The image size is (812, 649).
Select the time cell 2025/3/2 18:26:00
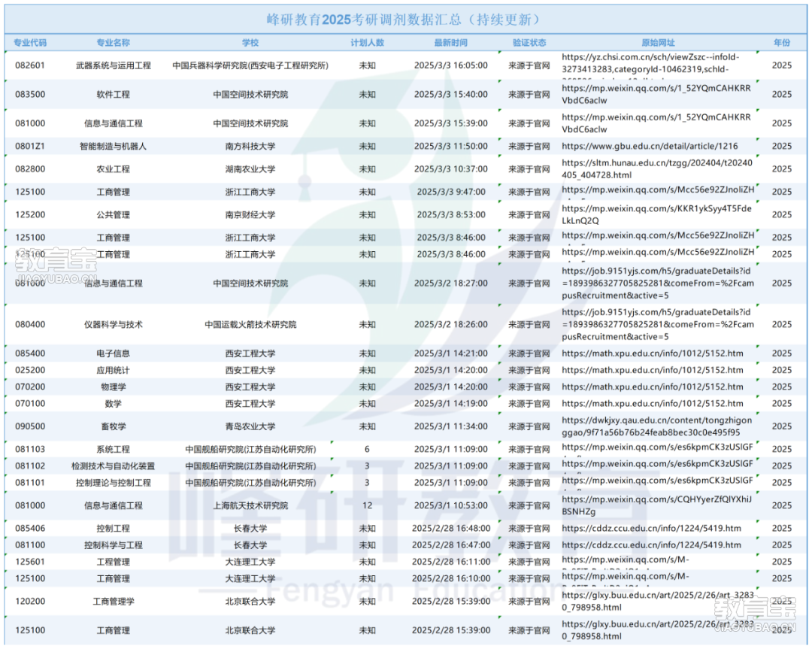[450, 324]
